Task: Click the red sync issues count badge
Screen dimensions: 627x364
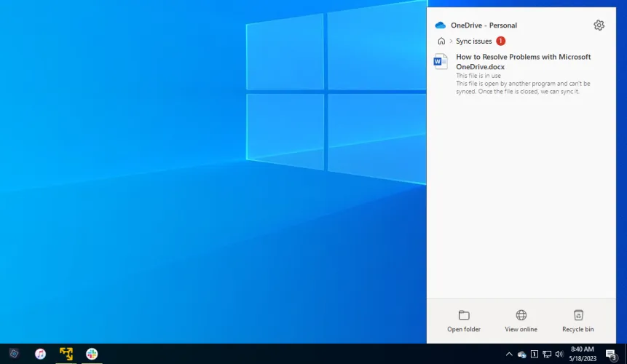Action: (501, 41)
